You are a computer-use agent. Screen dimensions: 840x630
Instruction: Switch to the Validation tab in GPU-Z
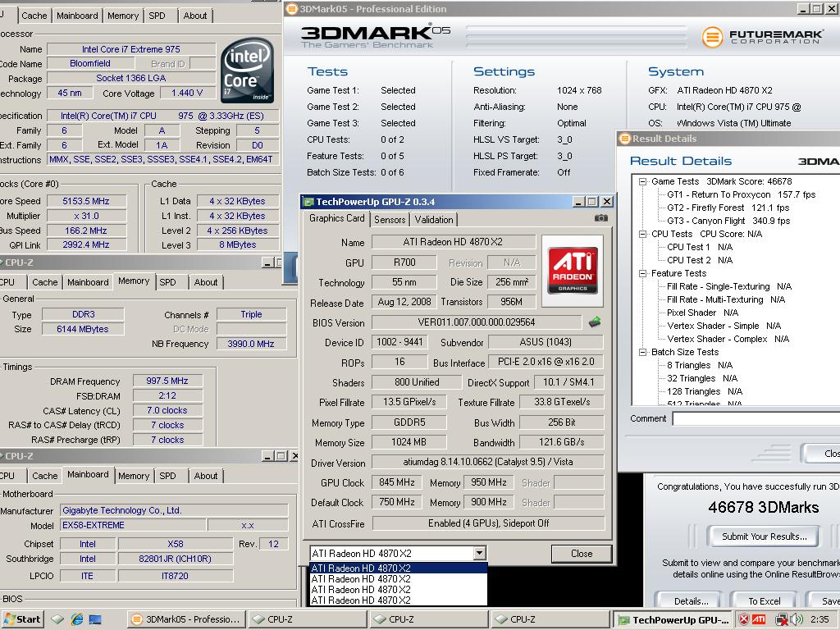434,220
